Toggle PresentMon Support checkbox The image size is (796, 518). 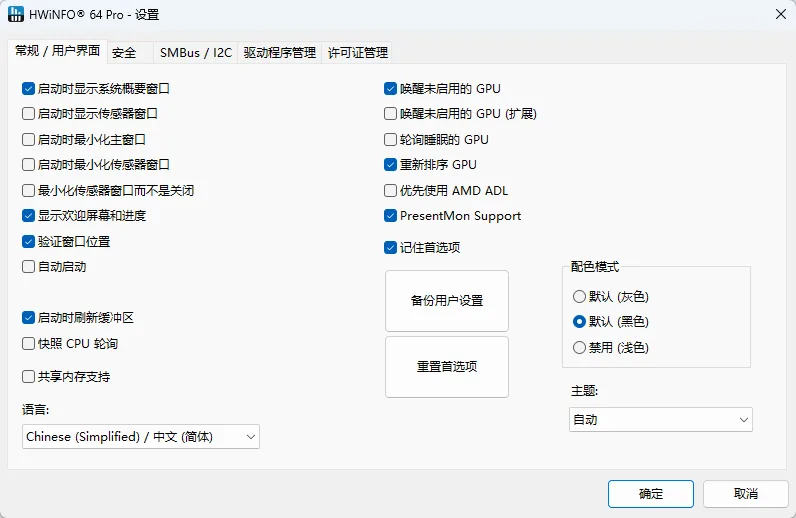coord(390,216)
